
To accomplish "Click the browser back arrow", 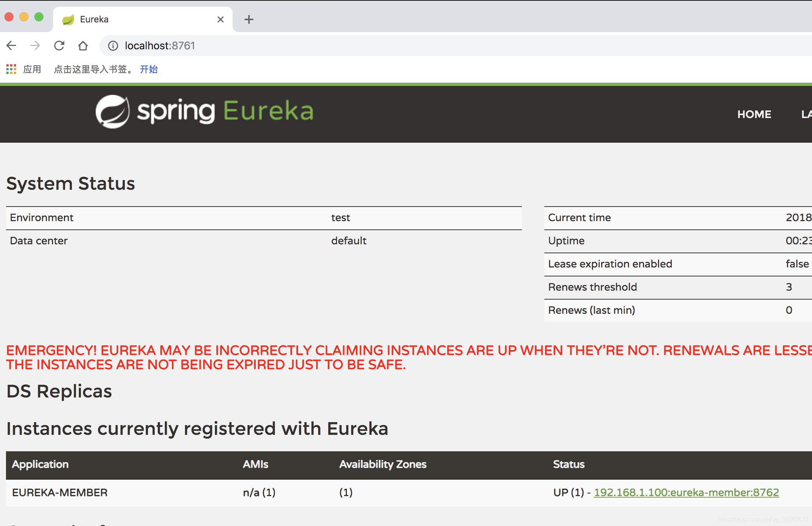I will [11, 46].
